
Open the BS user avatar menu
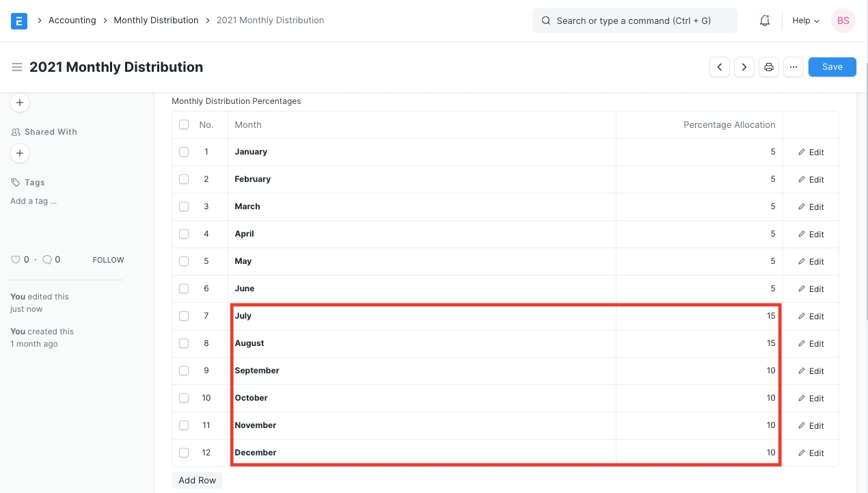click(843, 21)
